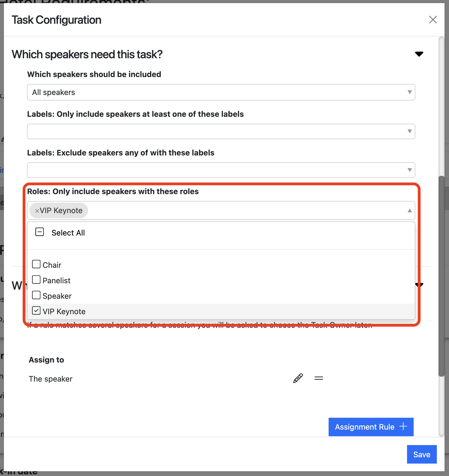The height and width of the screenshot is (476, 449).
Task: Click the drag handle icon next to The speaker
Action: tap(319, 378)
